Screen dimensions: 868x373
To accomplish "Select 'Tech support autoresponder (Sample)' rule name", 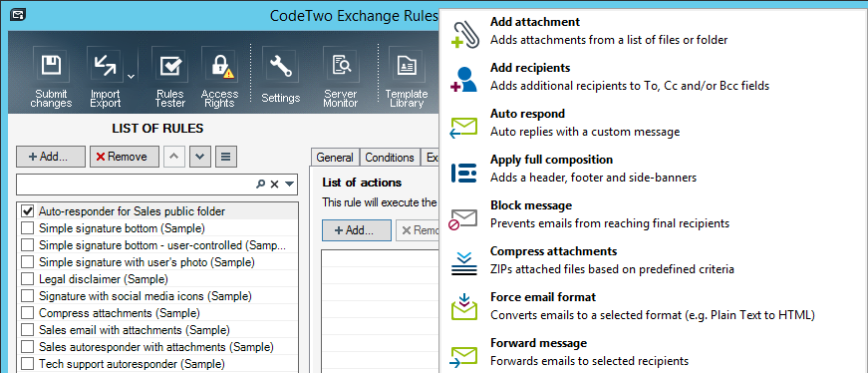I will [x=132, y=364].
